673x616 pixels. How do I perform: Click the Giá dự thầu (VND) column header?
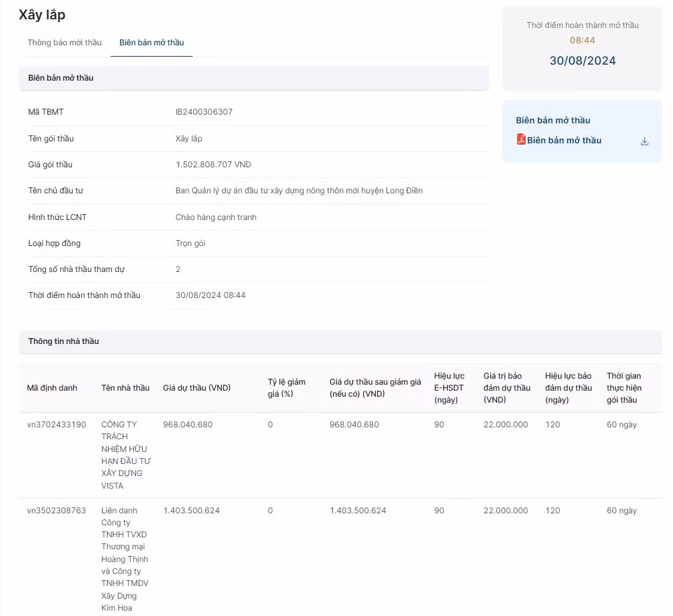pyautogui.click(x=197, y=388)
